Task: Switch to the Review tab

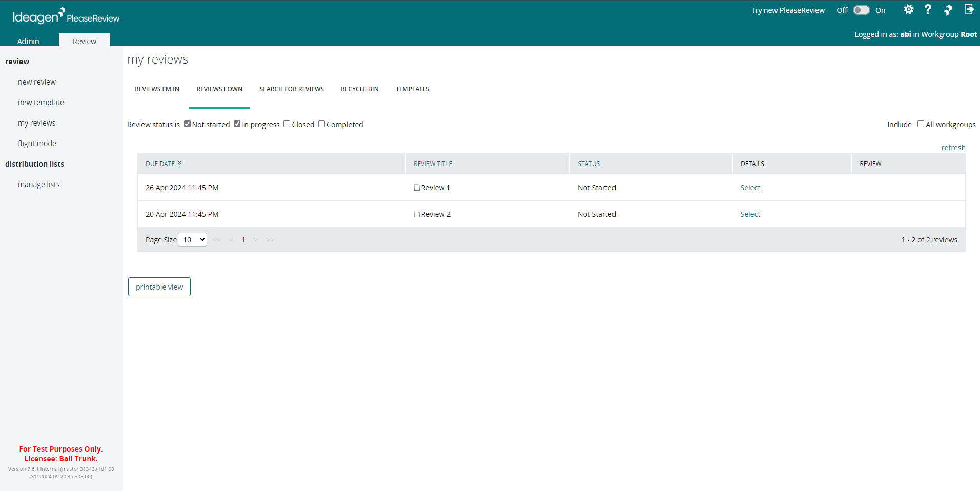Action: 85,41
